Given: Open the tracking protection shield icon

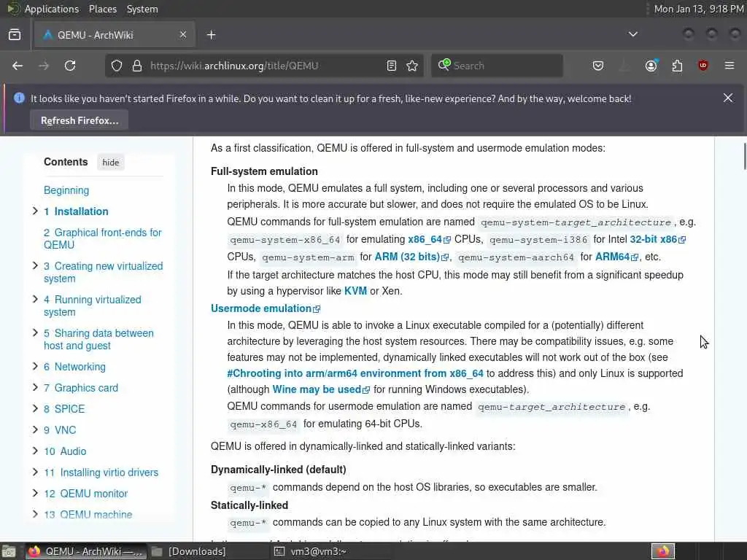Looking at the screenshot, I should (x=117, y=66).
